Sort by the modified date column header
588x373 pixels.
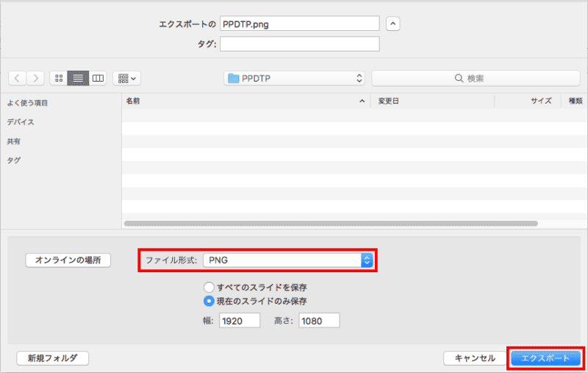click(x=432, y=101)
